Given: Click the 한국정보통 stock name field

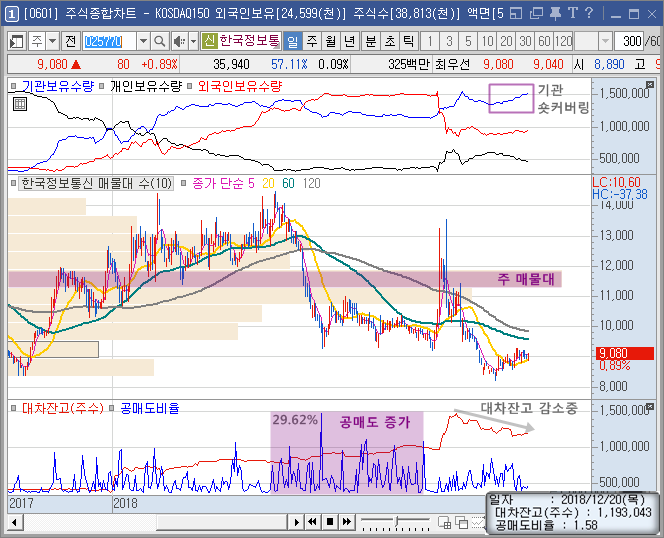Looking at the screenshot, I should pyautogui.click(x=249, y=41).
